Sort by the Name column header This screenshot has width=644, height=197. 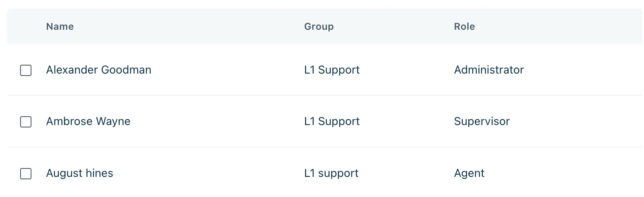pyautogui.click(x=60, y=27)
